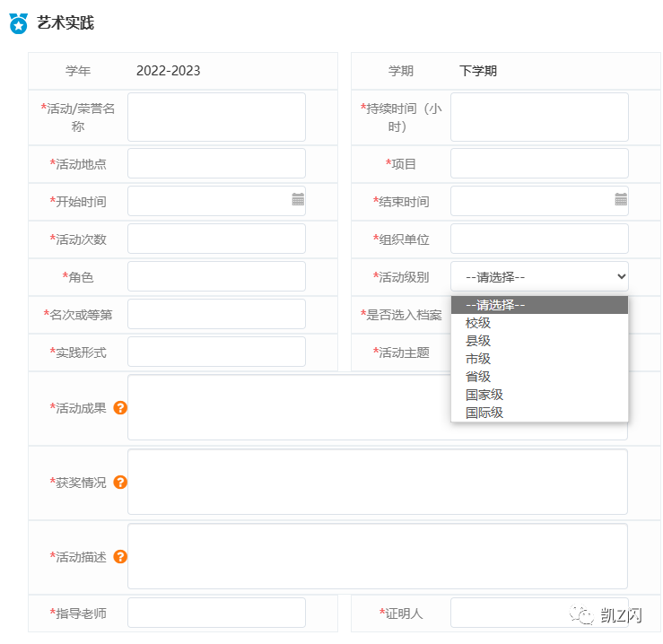663x644 pixels.
Task: Click the 活动成果 help question icon
Action: pos(120,407)
